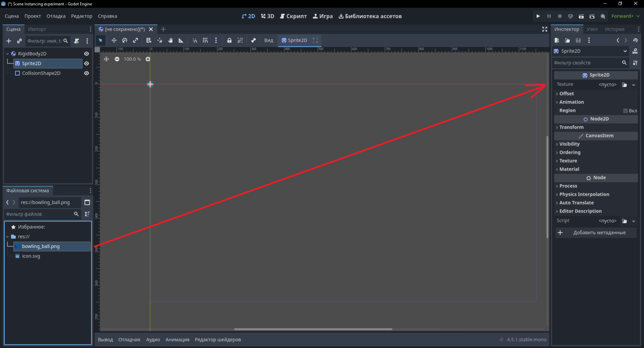Create a new resource in Inspector

557,40
